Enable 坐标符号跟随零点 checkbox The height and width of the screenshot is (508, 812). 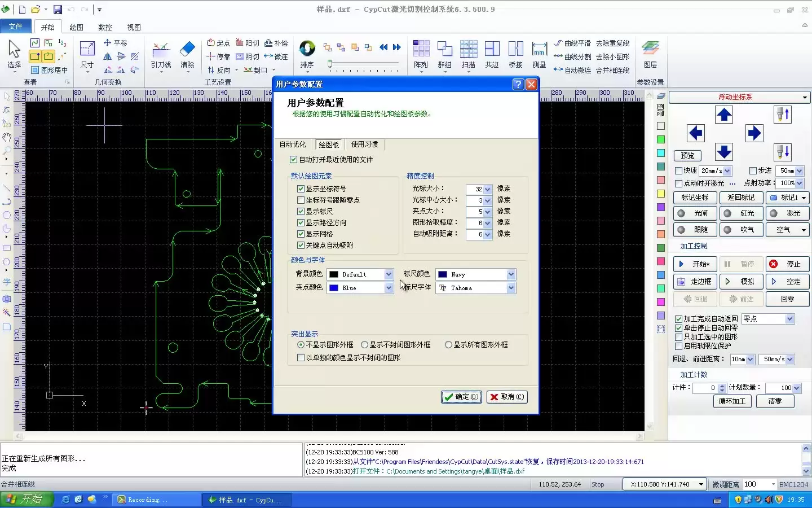[x=301, y=200]
